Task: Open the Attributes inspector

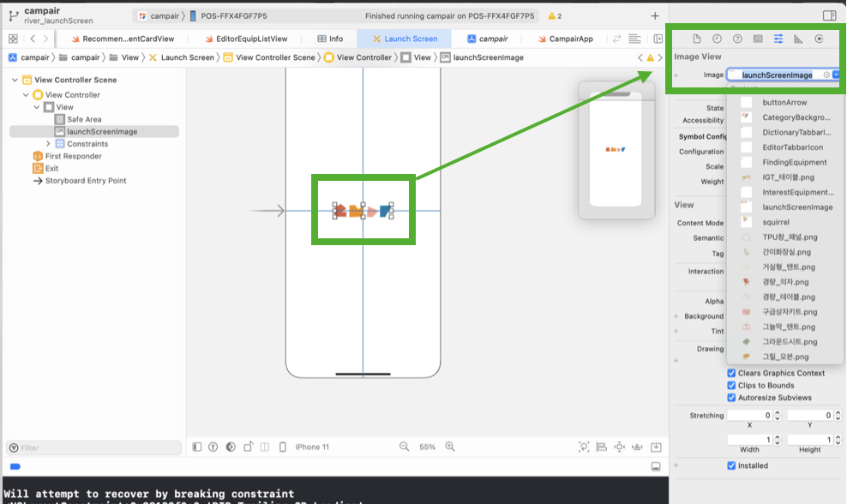Action: [778, 39]
